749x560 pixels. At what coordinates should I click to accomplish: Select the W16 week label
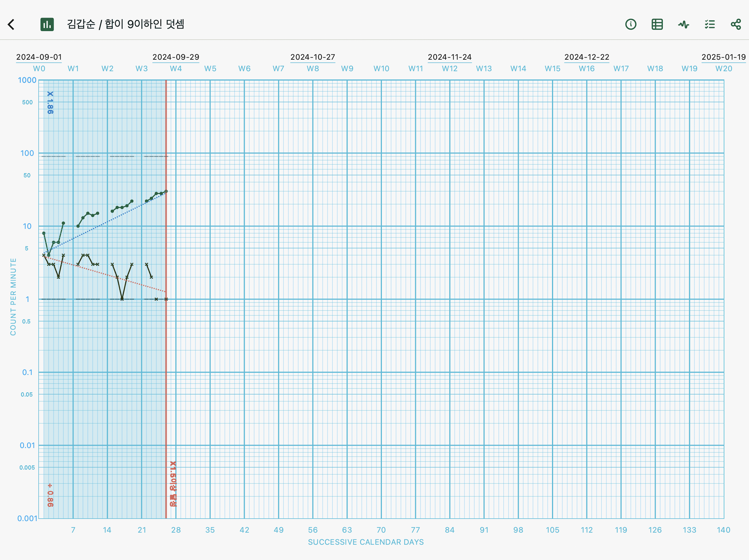[x=587, y=69]
